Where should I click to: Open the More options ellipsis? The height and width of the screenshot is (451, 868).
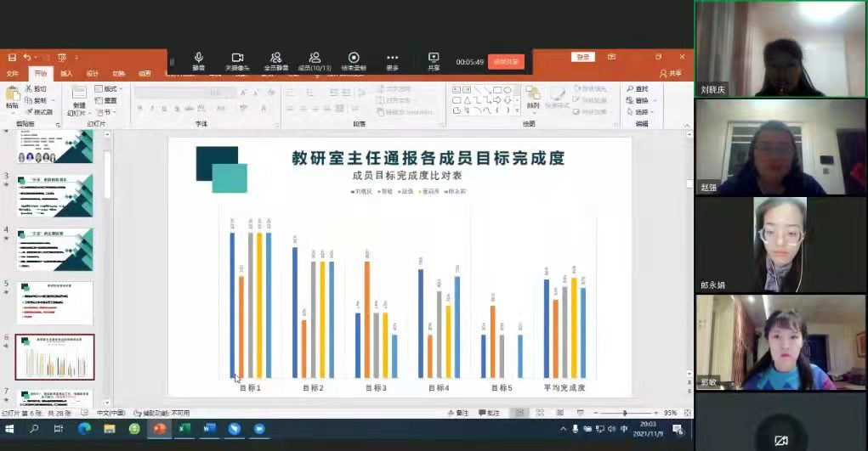(x=392, y=61)
